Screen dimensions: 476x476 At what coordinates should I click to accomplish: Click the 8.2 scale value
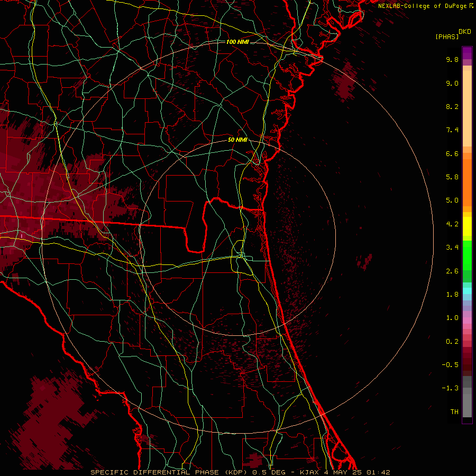click(452, 106)
